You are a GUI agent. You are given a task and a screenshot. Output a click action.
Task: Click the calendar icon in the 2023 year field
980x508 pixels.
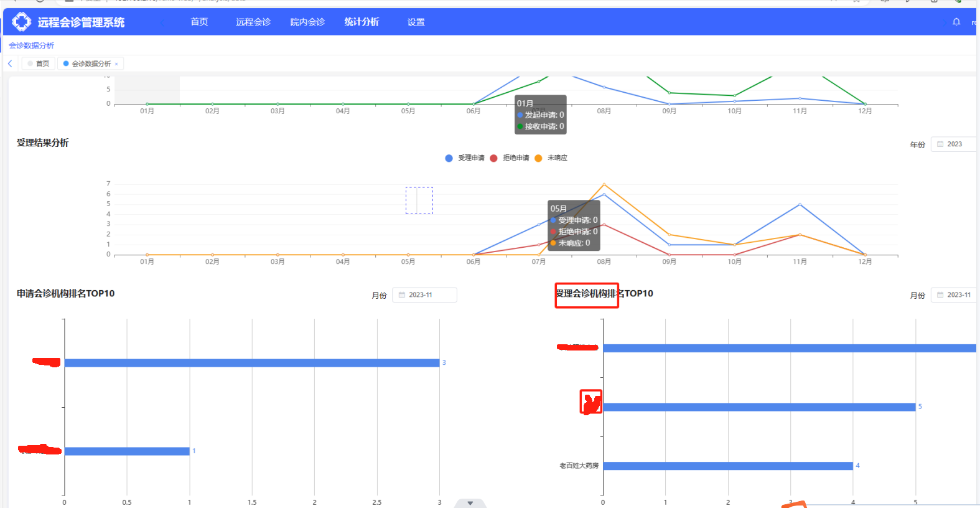[940, 144]
